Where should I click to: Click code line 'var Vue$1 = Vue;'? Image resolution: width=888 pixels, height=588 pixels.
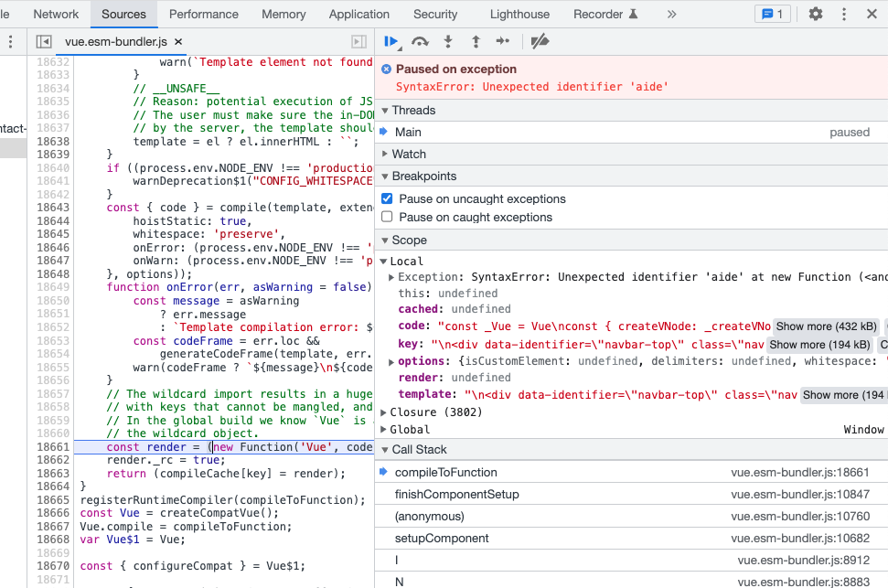(133, 540)
